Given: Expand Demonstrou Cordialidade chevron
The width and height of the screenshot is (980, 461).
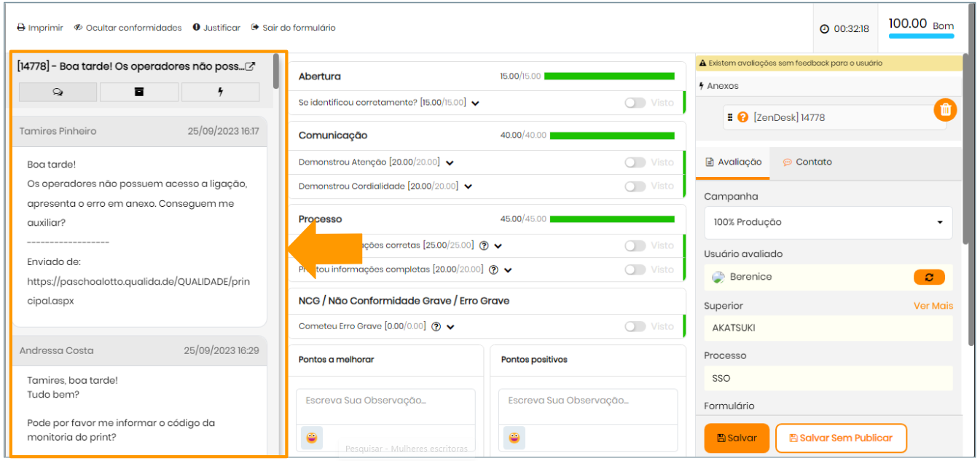Looking at the screenshot, I should coord(469,186).
